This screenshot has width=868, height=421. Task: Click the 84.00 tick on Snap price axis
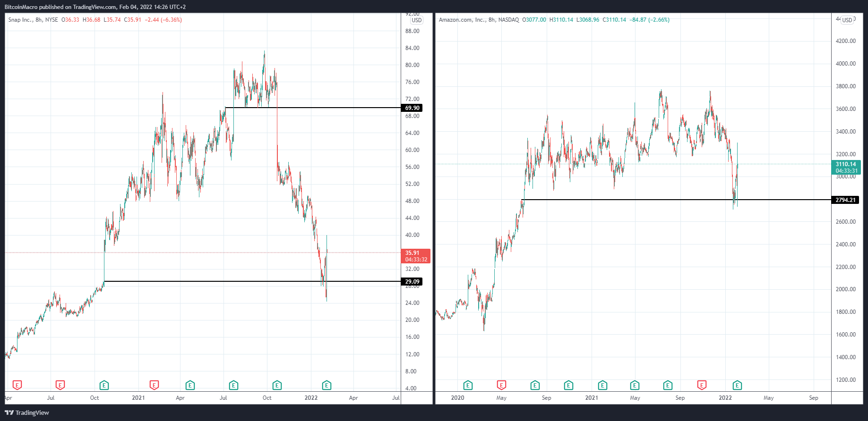coord(412,48)
